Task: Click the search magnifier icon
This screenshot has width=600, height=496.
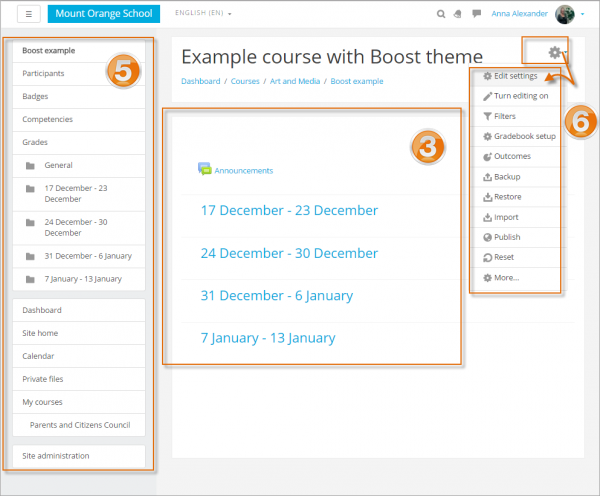Action: coord(441,14)
